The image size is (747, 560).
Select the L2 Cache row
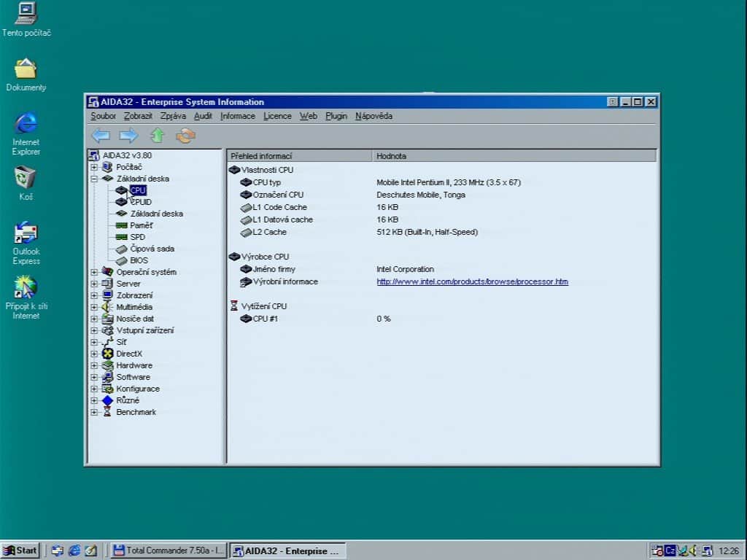(443, 232)
